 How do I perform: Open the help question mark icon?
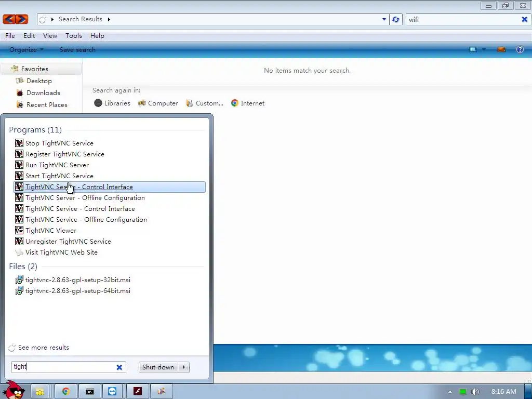pos(520,49)
